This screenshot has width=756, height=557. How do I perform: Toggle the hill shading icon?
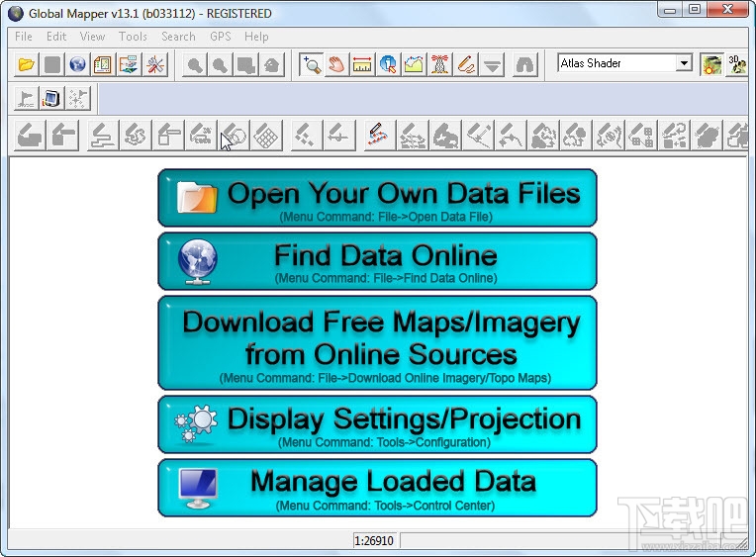point(711,64)
